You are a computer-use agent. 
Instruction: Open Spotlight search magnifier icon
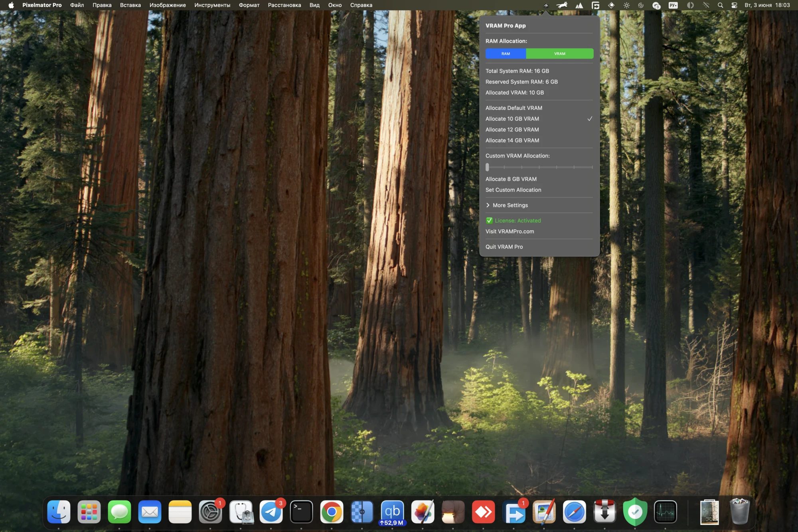[720, 5]
